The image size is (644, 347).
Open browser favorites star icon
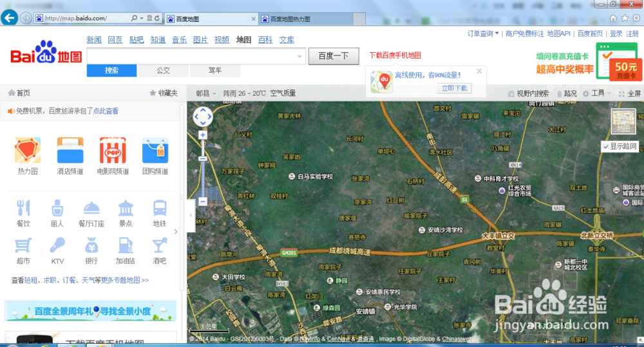pyautogui.click(x=625, y=18)
